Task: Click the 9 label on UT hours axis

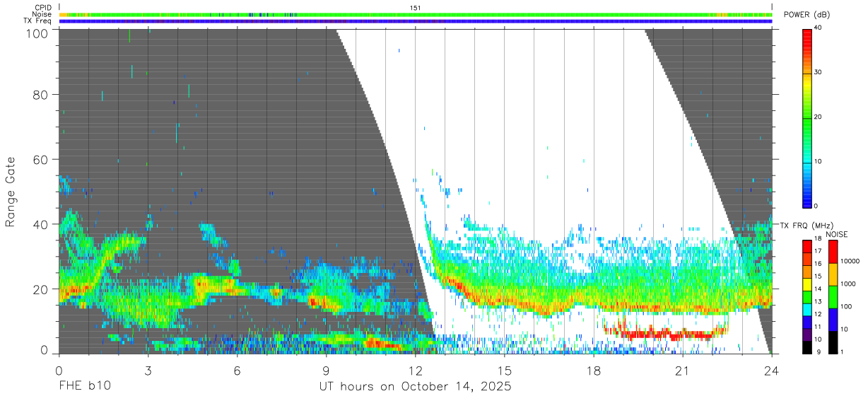Action: pyautogui.click(x=326, y=371)
